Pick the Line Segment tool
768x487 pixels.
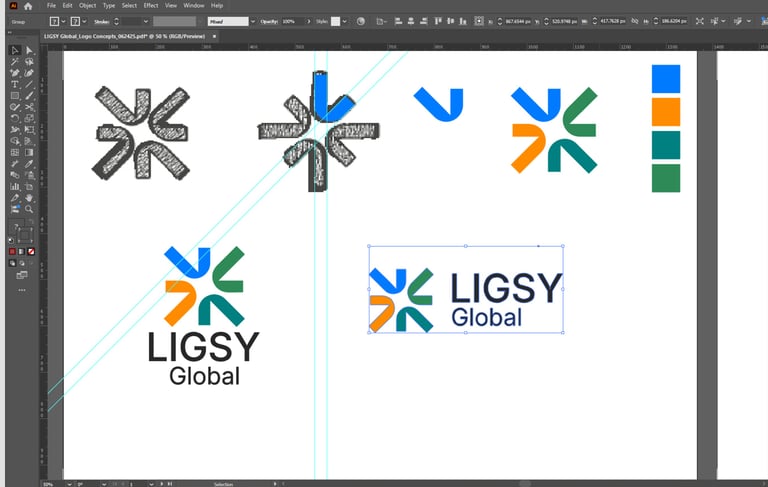(x=29, y=84)
